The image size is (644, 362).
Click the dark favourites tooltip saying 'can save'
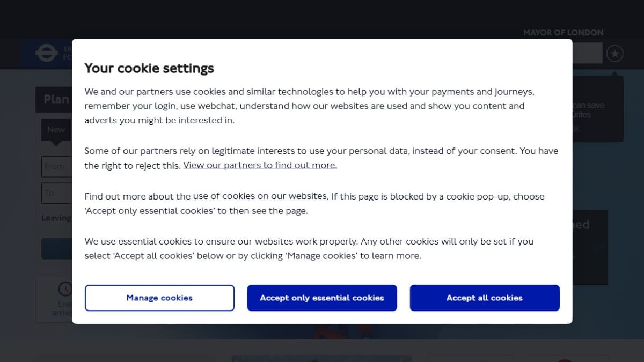tap(598, 109)
